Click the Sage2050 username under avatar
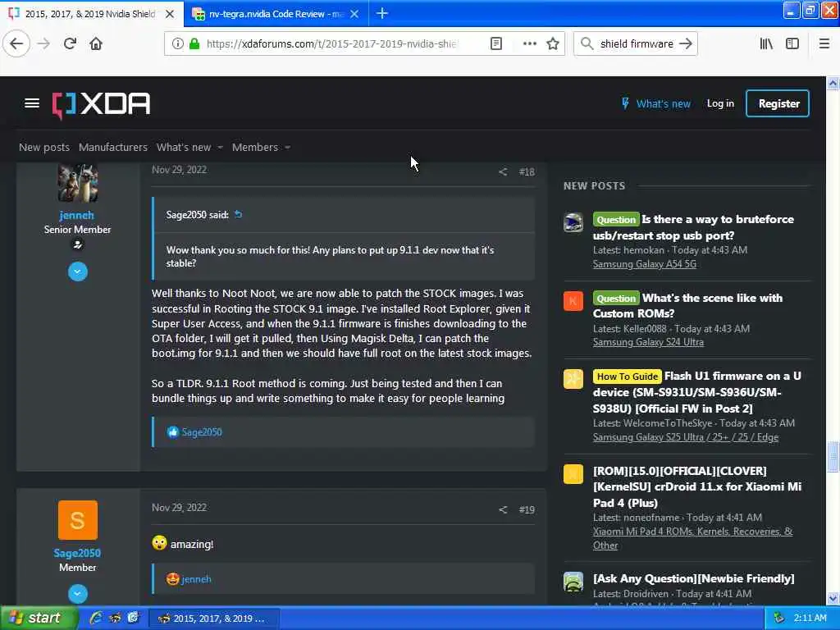The height and width of the screenshot is (630, 840). tap(77, 554)
